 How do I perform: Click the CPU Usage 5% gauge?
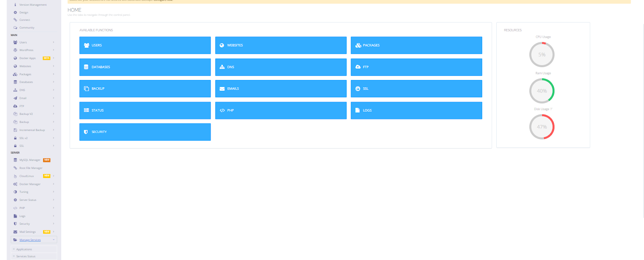[x=542, y=55]
